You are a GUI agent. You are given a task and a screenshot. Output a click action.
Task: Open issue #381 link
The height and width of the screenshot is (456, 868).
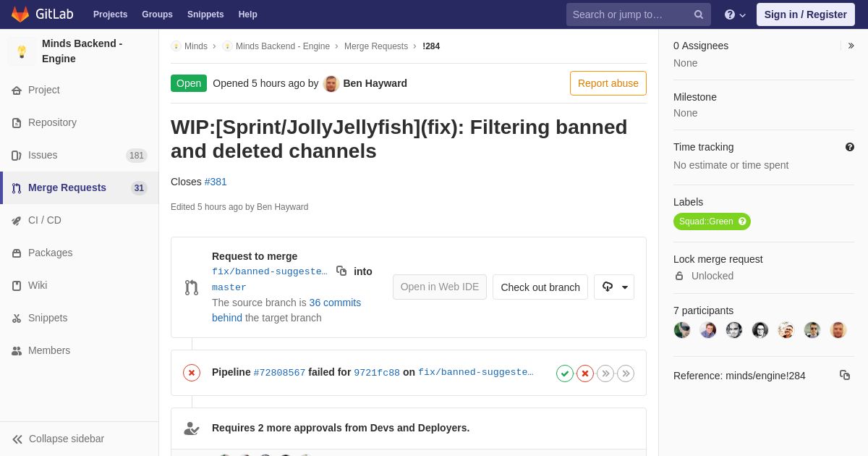tap(216, 182)
